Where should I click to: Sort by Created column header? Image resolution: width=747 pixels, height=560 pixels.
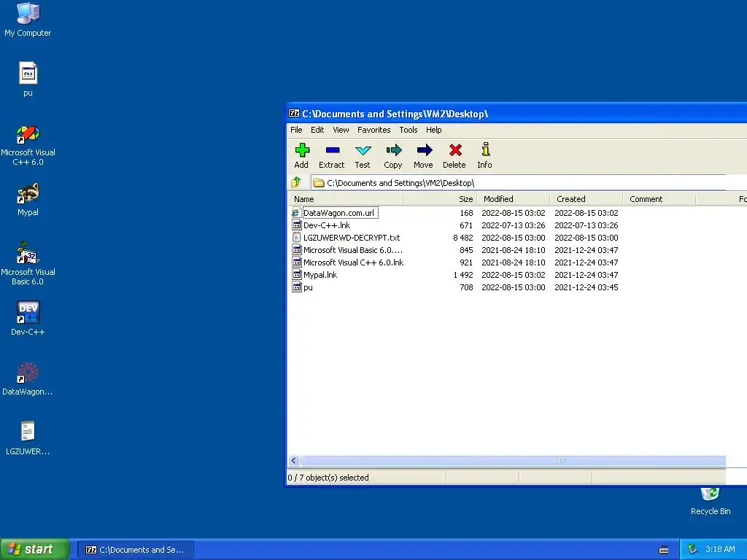coord(586,199)
